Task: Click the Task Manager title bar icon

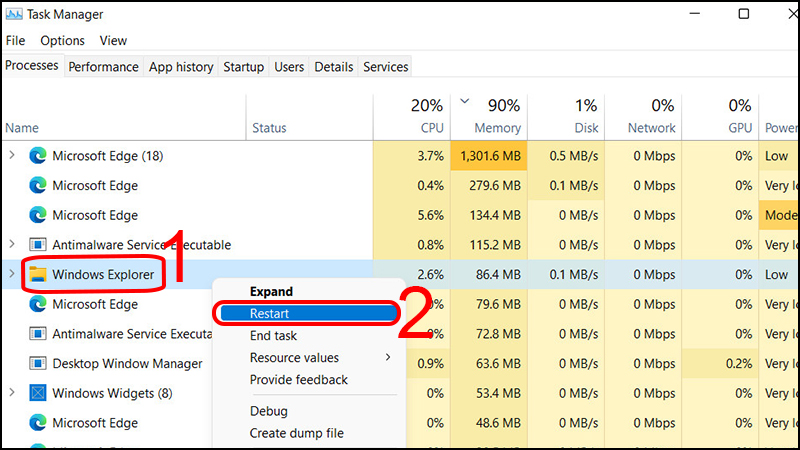Action: click(x=14, y=14)
